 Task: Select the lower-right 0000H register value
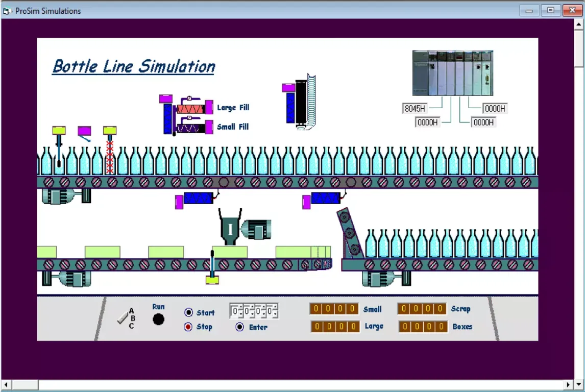(x=483, y=122)
